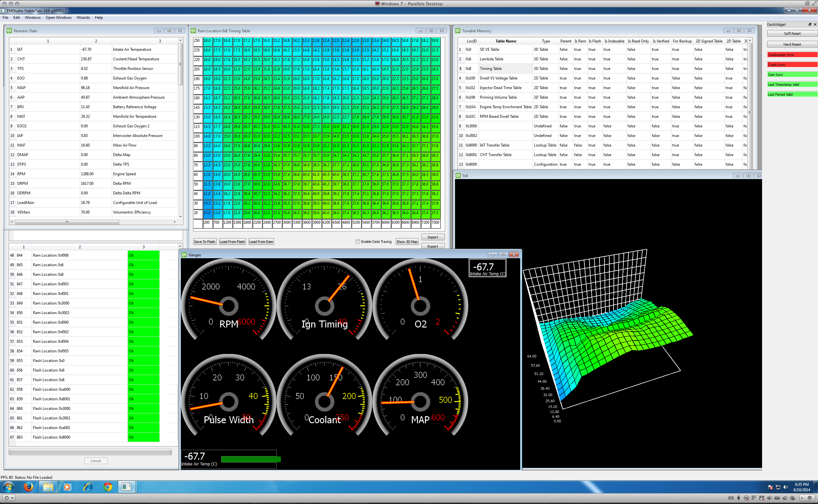Open Windows Explorer folder icon
Viewport: 818px width, 504px height.
tap(48, 487)
